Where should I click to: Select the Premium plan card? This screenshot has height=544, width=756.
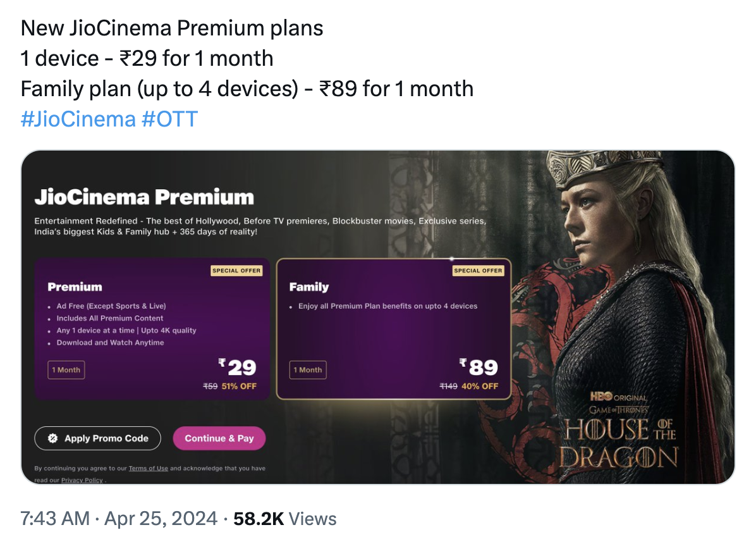pyautogui.click(x=152, y=329)
